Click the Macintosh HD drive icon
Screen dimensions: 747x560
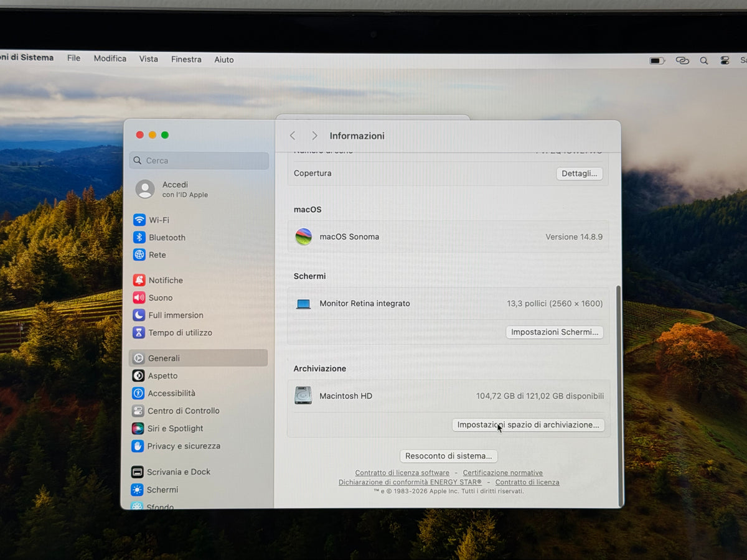coord(303,396)
